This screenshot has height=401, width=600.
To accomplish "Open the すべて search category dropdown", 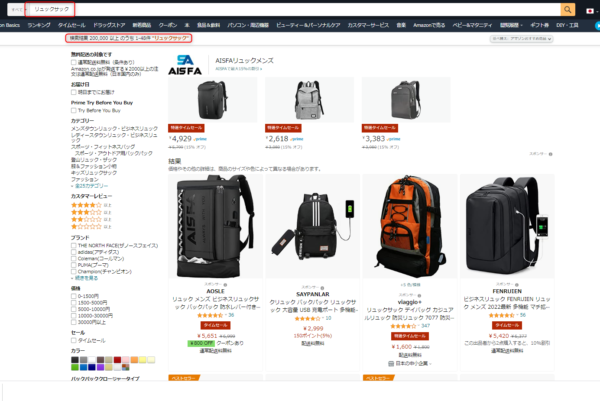I will 17,10.
